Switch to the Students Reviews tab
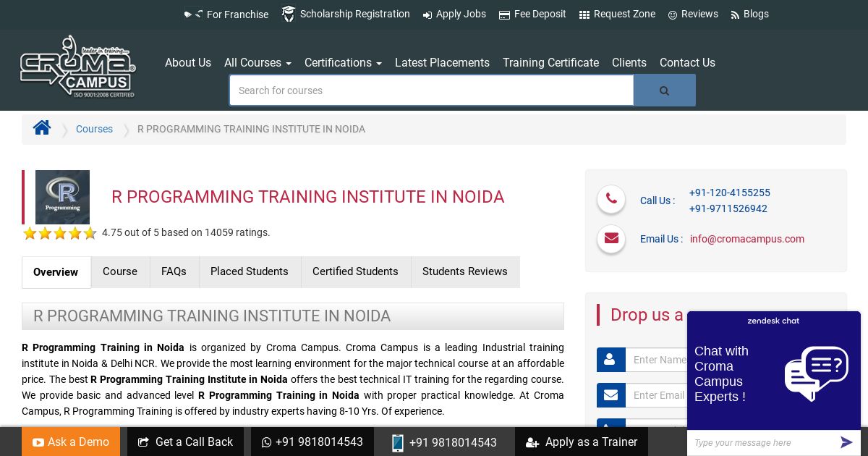Screen dimensions: 868x456 tap(465, 271)
